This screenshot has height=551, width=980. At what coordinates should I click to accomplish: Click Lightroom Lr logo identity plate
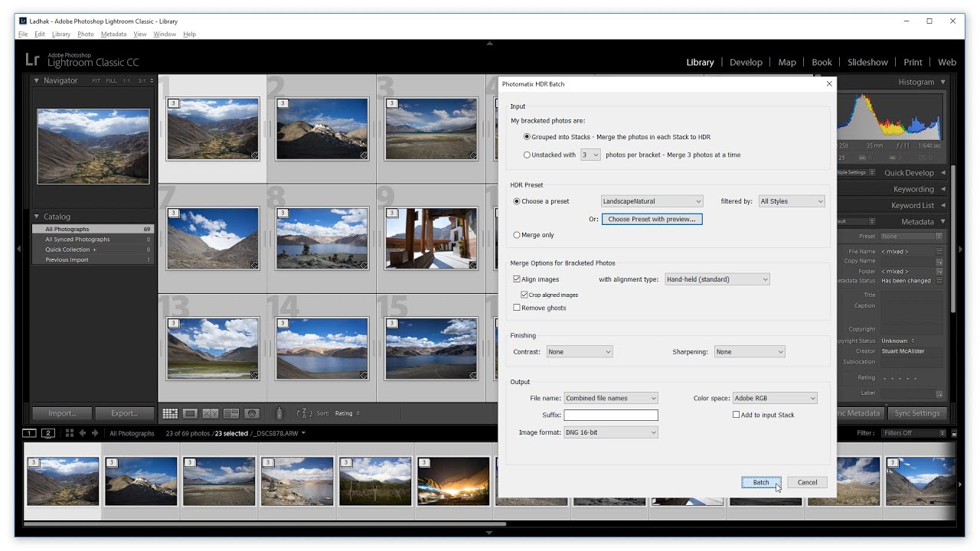click(32, 60)
